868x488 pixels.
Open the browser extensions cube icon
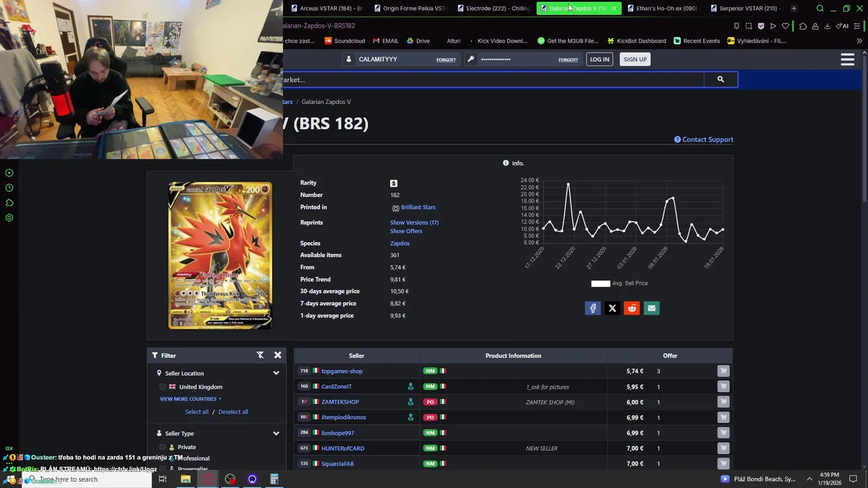point(803,26)
